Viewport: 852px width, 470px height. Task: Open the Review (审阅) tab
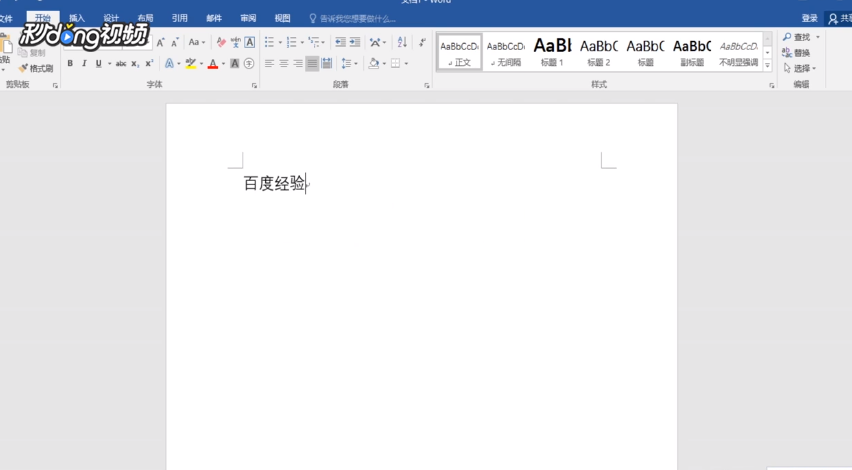point(248,18)
